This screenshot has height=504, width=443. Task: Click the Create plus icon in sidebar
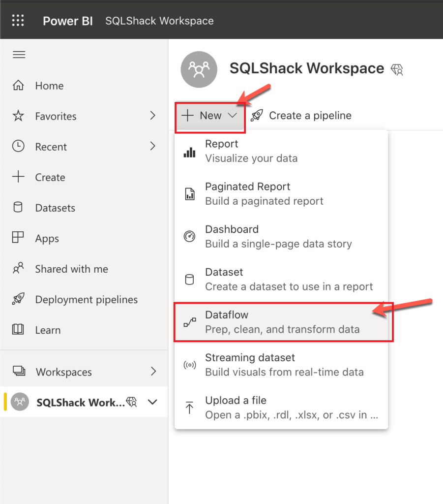18,177
